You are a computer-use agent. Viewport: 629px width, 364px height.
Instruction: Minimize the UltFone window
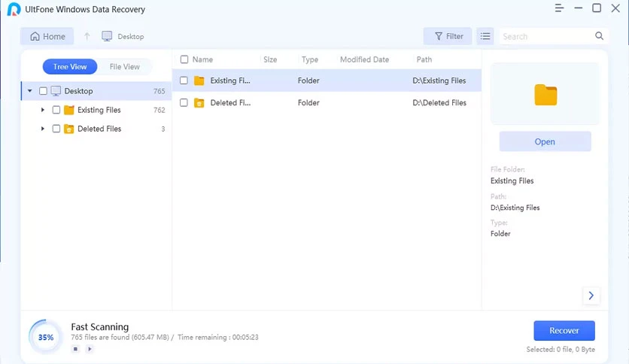click(578, 8)
